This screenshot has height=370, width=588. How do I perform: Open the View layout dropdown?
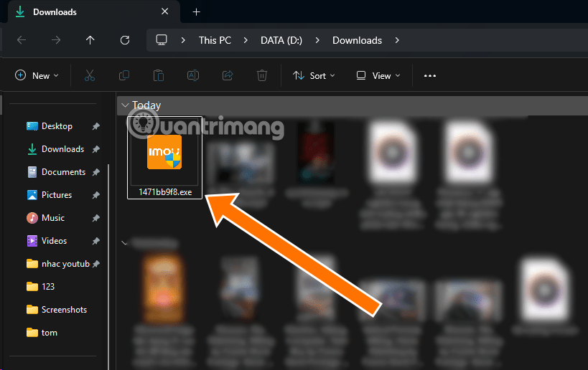(378, 75)
